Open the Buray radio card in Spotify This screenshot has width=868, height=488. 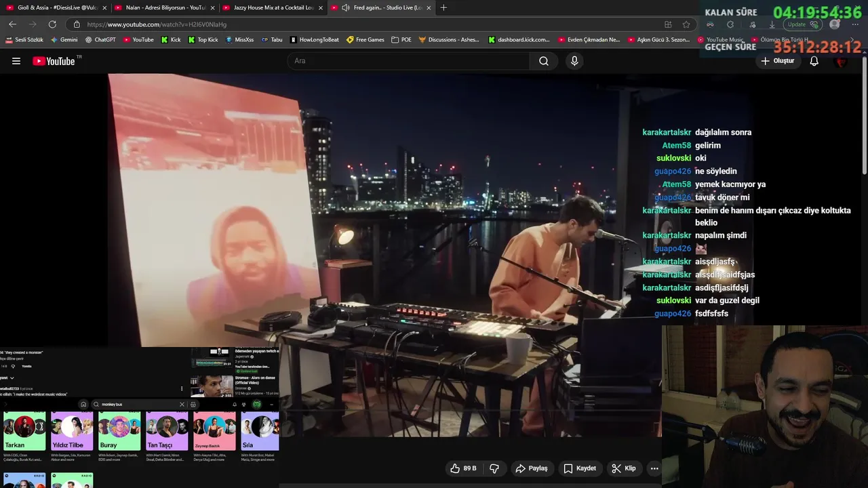[119, 431]
